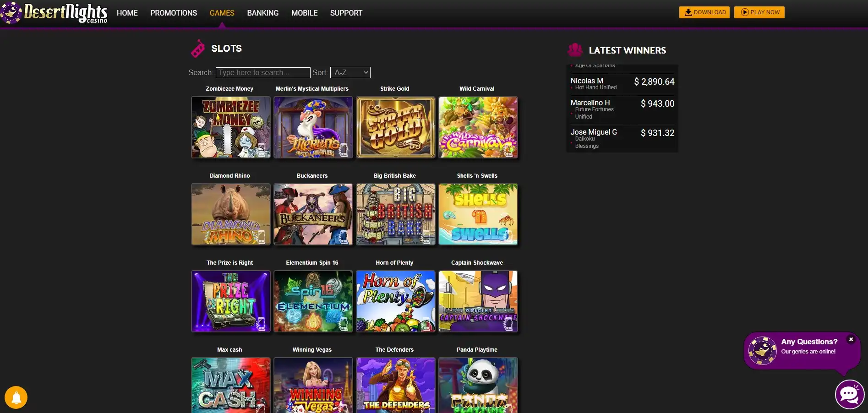This screenshot has height=413, width=868.
Task: Click mobile icon on Captain Shockwave thumbnail
Action: pyautogui.click(x=508, y=323)
